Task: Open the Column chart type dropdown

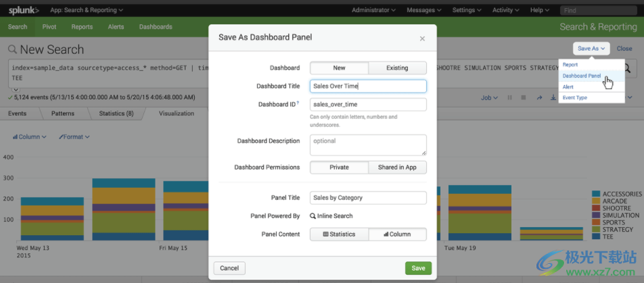Action: pyautogui.click(x=29, y=137)
